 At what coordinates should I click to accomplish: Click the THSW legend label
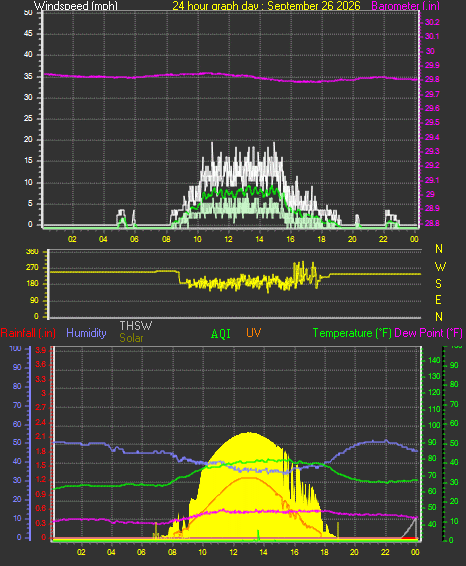[136, 326]
